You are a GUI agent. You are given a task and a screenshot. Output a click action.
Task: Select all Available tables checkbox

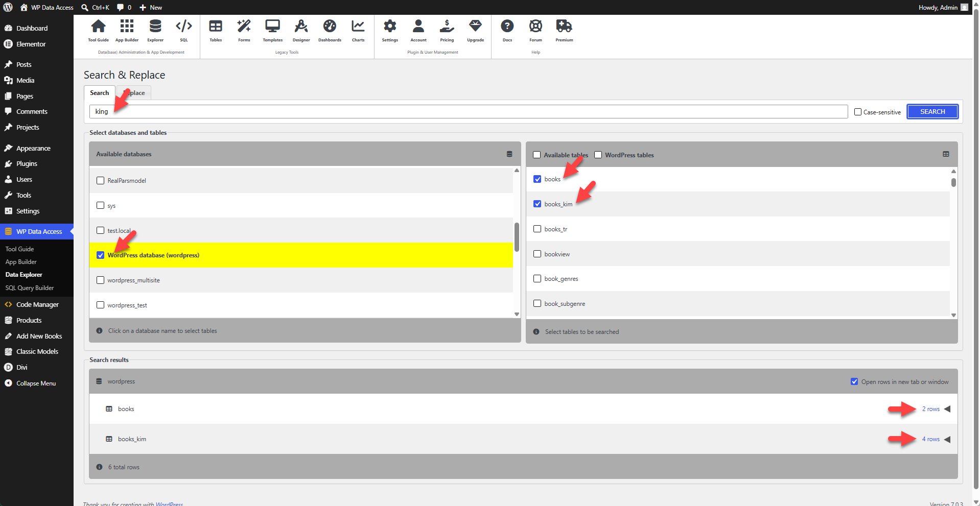point(537,155)
